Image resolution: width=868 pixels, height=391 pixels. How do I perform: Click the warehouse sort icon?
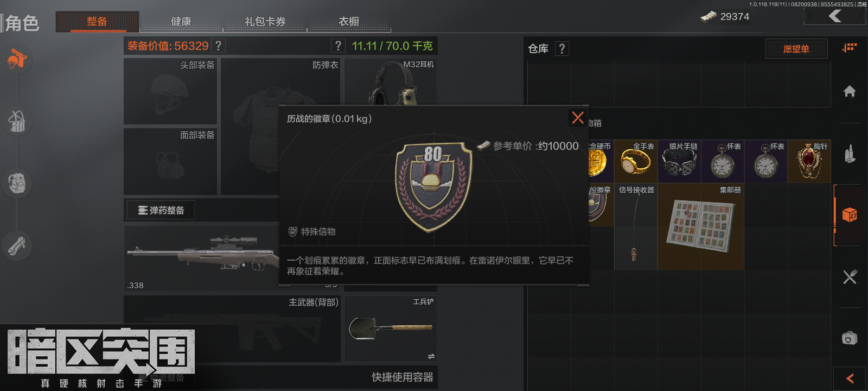(850, 48)
